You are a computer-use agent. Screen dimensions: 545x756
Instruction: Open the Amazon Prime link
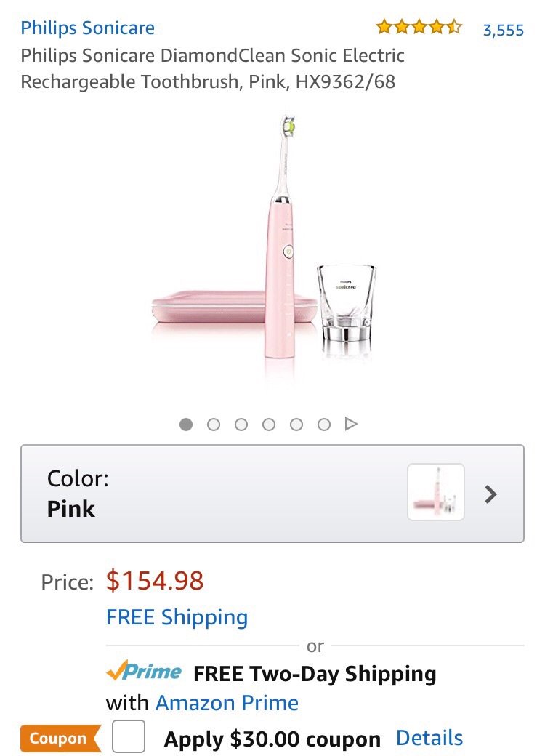coord(227,703)
